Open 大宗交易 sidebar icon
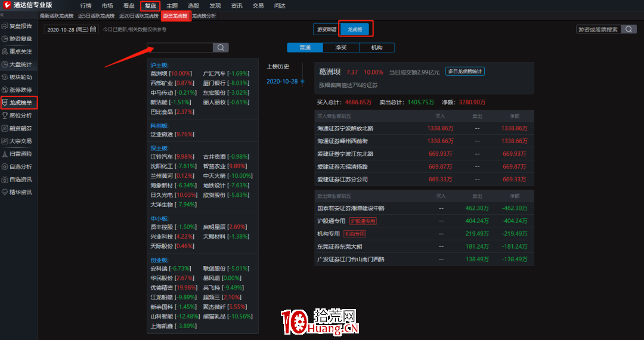This screenshot has width=644, height=340. (5, 141)
